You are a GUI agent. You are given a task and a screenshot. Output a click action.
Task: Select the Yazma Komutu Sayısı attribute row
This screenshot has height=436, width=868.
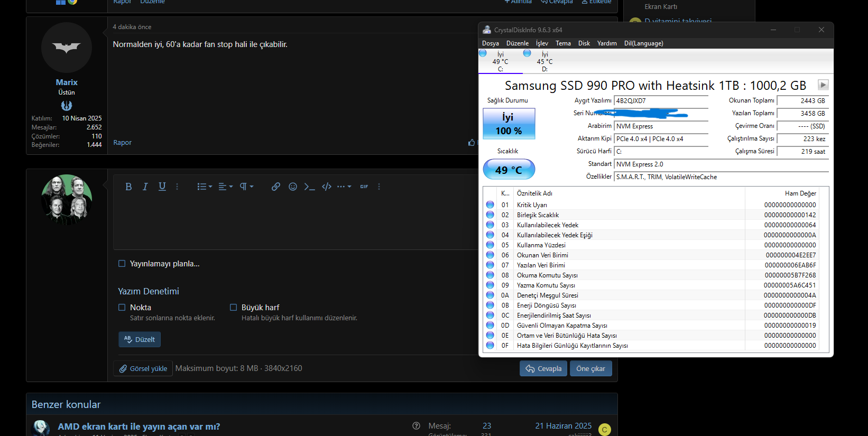point(651,285)
